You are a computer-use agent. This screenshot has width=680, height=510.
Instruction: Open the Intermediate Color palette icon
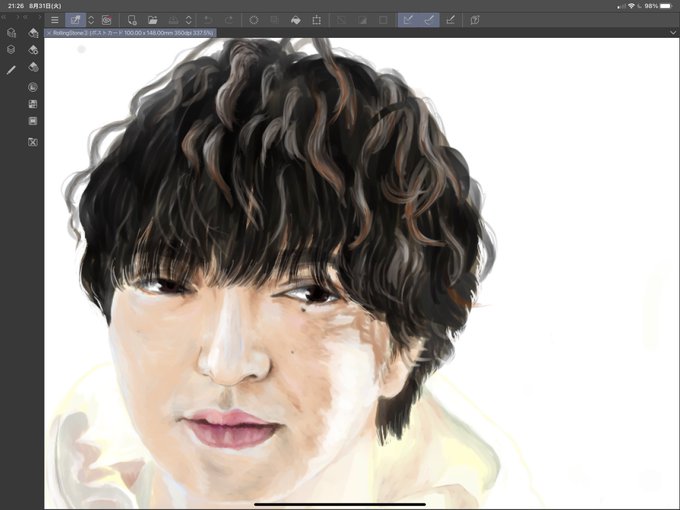[x=33, y=121]
